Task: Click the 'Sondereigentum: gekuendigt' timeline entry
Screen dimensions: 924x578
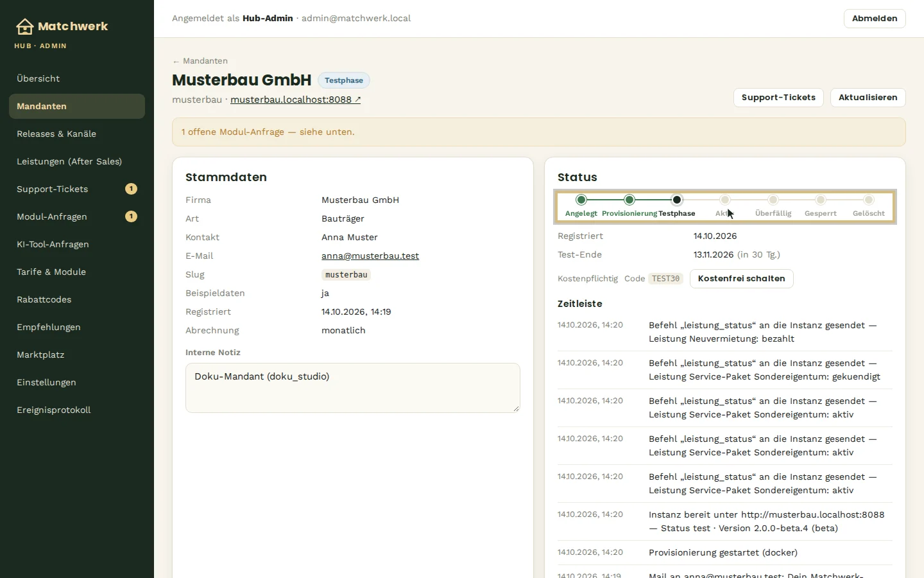Action: (x=725, y=370)
